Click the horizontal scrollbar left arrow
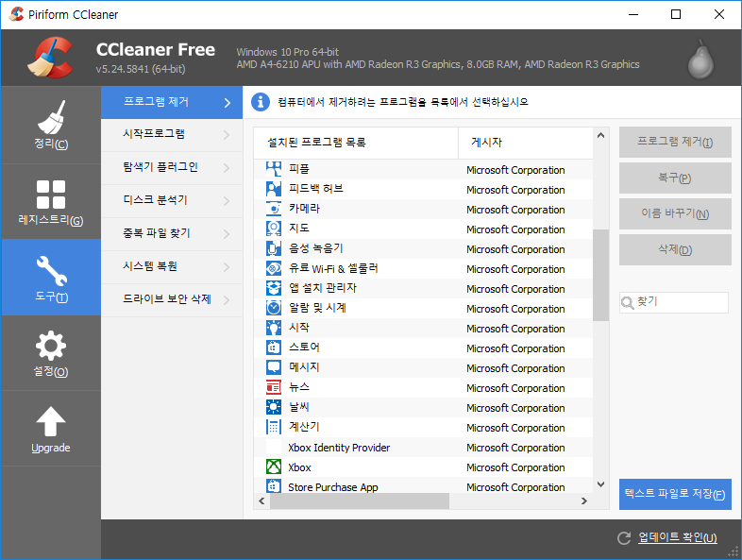Screen dimensions: 742x560 click(x=261, y=501)
